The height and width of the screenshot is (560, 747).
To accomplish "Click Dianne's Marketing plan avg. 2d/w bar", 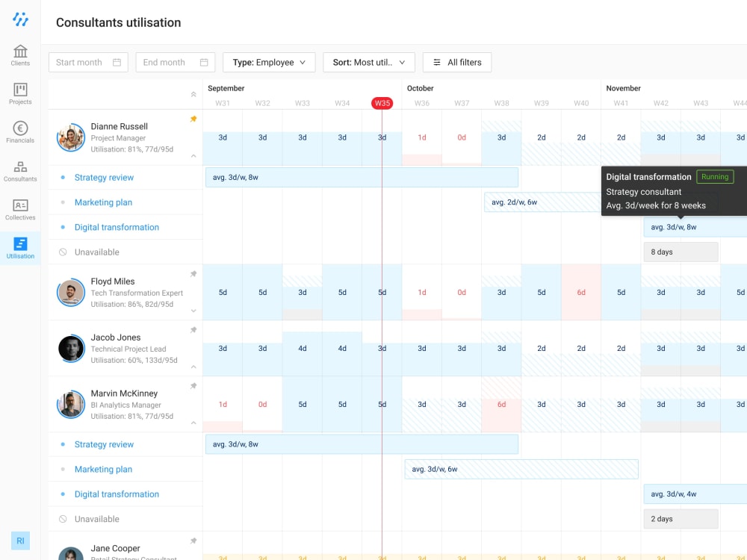I will [x=542, y=202].
